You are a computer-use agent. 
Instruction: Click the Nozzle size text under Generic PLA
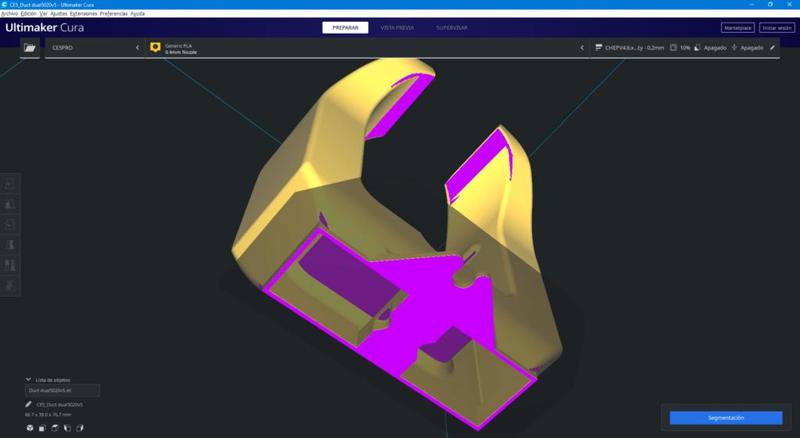coord(181,52)
